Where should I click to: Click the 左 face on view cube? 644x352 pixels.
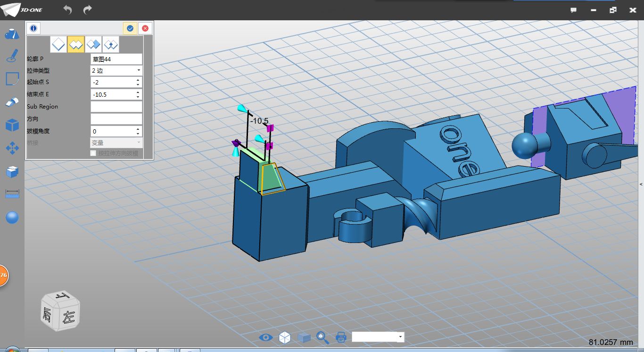click(x=69, y=318)
